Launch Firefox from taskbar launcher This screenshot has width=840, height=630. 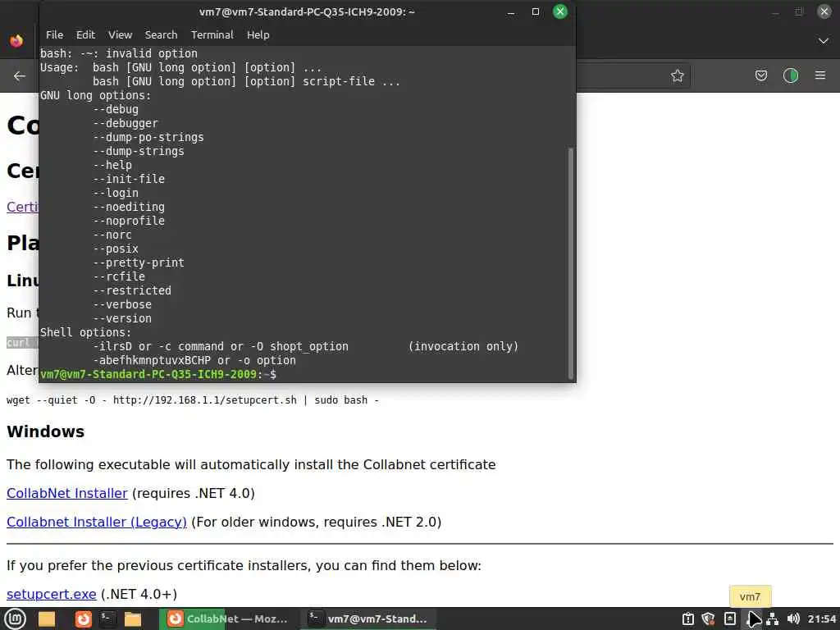pyautogui.click(x=83, y=619)
